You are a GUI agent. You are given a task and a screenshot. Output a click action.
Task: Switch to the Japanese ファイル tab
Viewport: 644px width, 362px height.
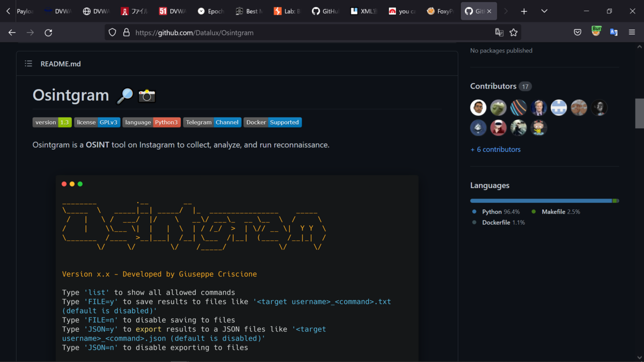click(x=135, y=11)
